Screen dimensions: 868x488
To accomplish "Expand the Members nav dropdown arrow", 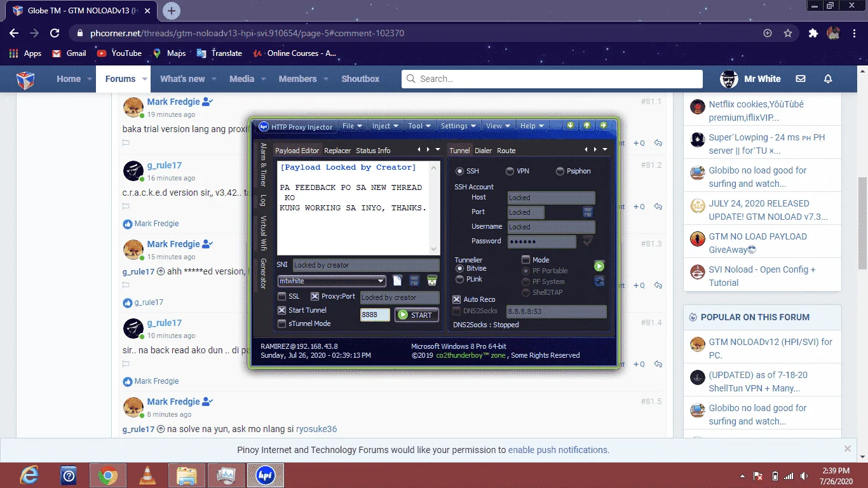I will coord(326,79).
